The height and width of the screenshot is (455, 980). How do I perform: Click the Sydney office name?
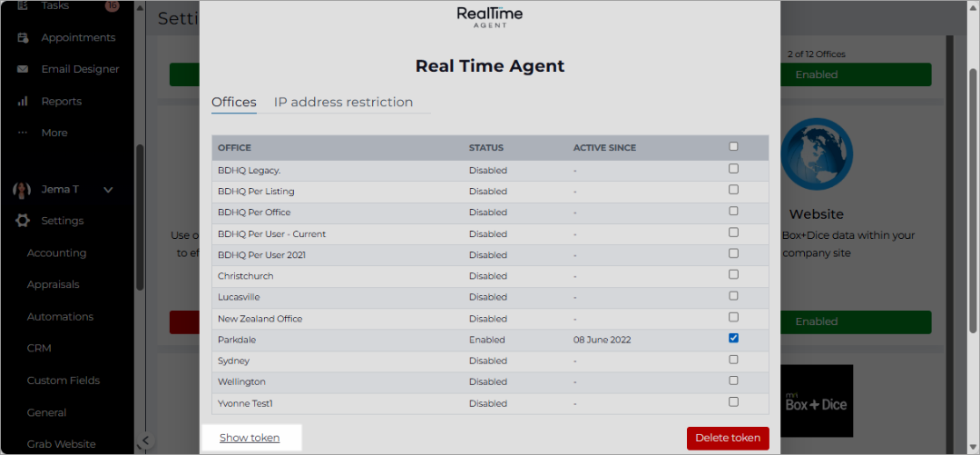click(234, 361)
